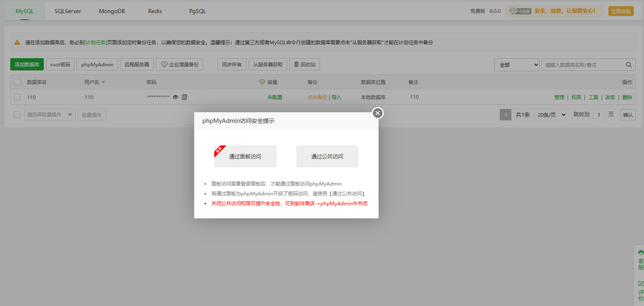644x306 pixels.
Task: Click the 本地数据库 location cell
Action: click(x=373, y=97)
